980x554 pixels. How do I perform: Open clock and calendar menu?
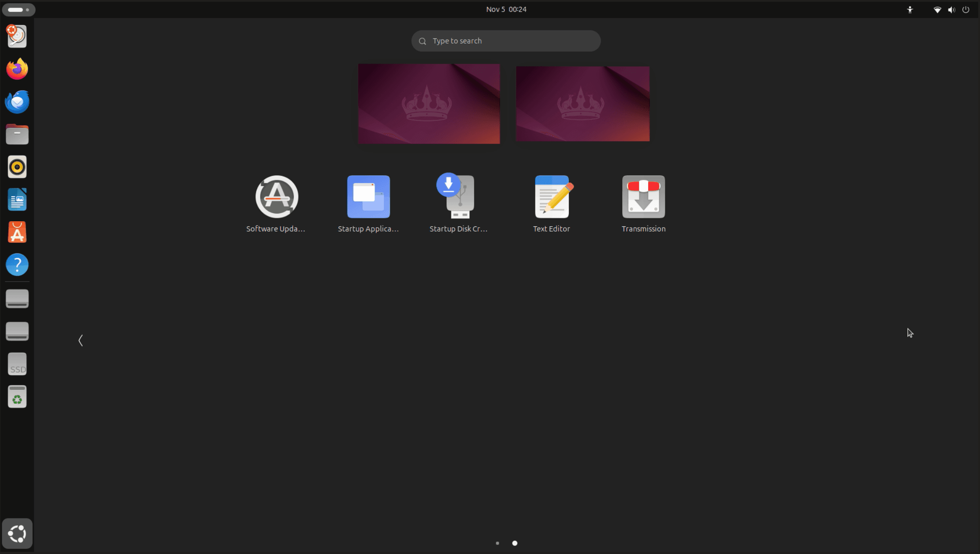506,9
